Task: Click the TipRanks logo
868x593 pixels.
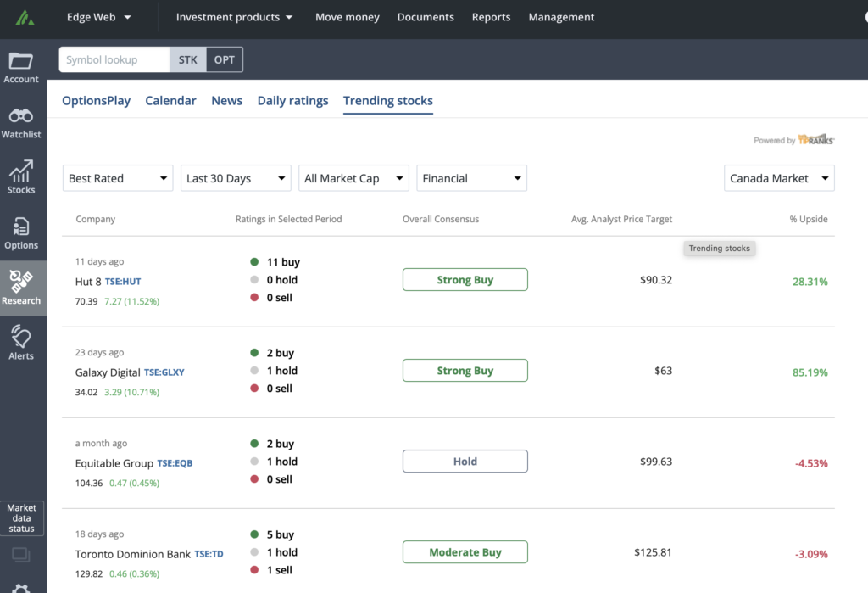Action: [x=816, y=140]
